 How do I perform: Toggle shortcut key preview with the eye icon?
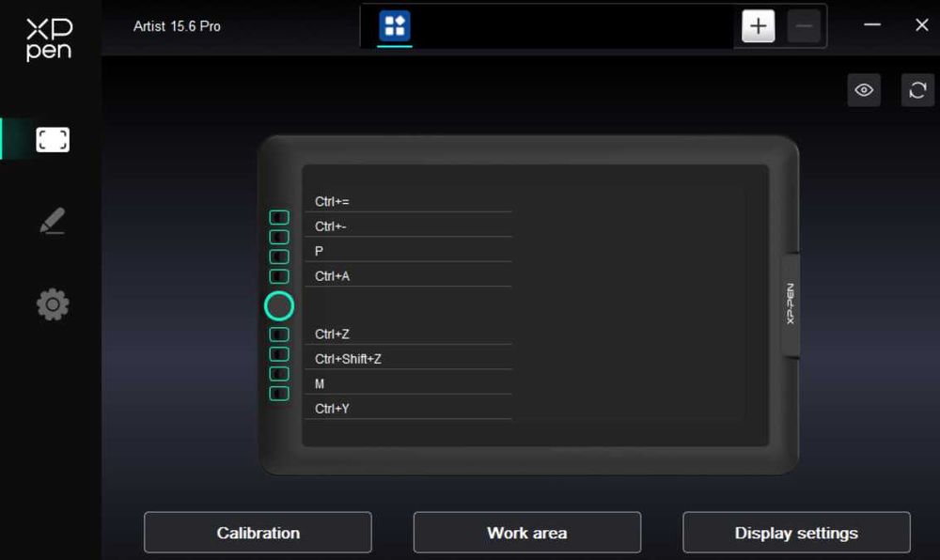tap(864, 90)
